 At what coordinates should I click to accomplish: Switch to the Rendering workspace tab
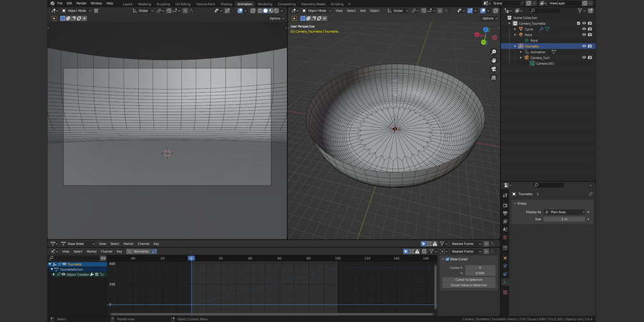pyautogui.click(x=265, y=4)
